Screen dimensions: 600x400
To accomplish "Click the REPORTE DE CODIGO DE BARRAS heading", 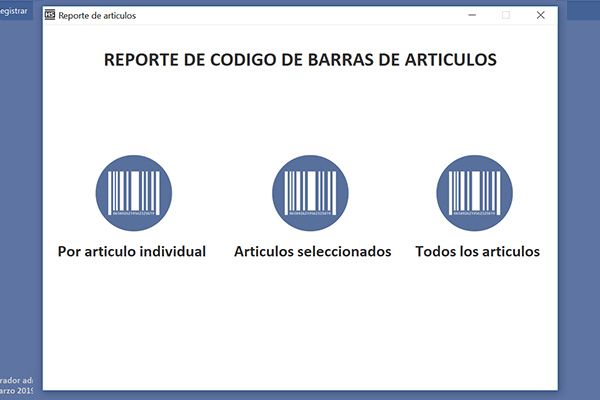I will [300, 60].
